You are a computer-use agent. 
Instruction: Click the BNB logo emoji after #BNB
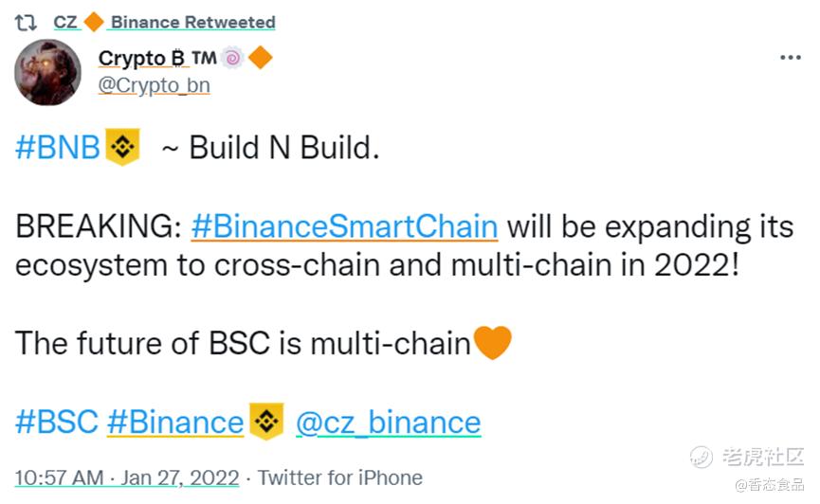point(123,147)
